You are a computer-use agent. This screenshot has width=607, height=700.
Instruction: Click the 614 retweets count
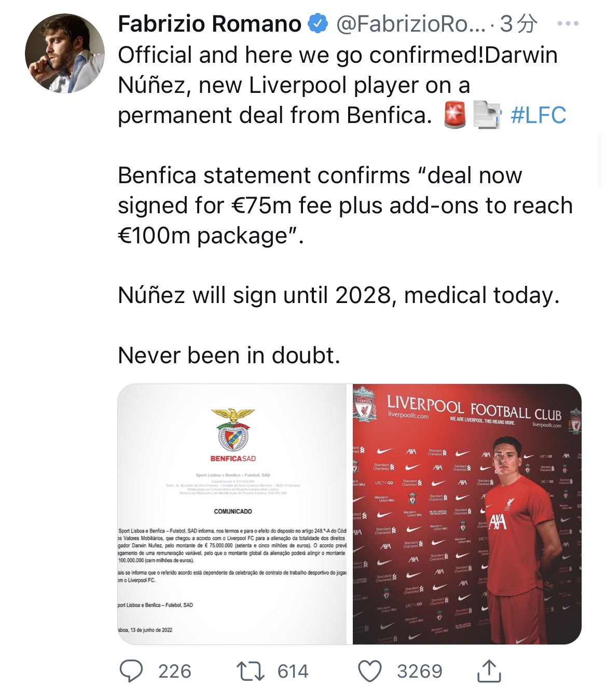[x=293, y=671]
